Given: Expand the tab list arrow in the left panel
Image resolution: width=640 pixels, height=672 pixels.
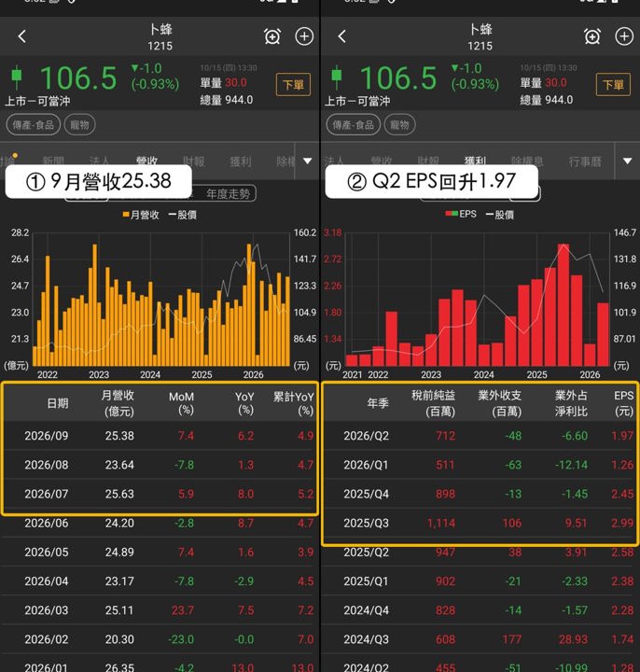Looking at the screenshot, I should point(308,161).
